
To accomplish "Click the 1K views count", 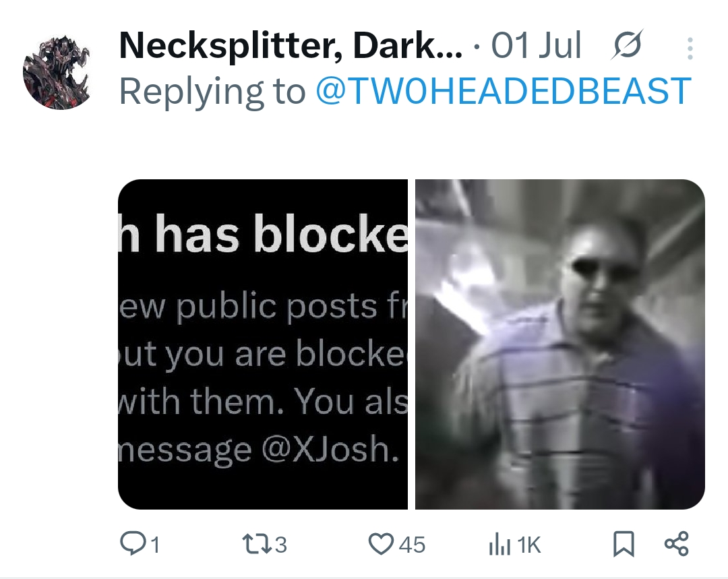I will pos(529,545).
